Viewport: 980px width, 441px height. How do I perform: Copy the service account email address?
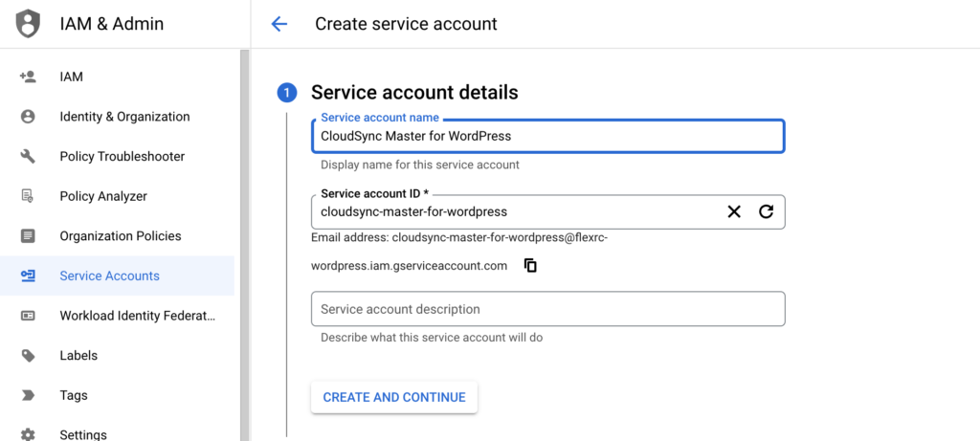pos(530,266)
